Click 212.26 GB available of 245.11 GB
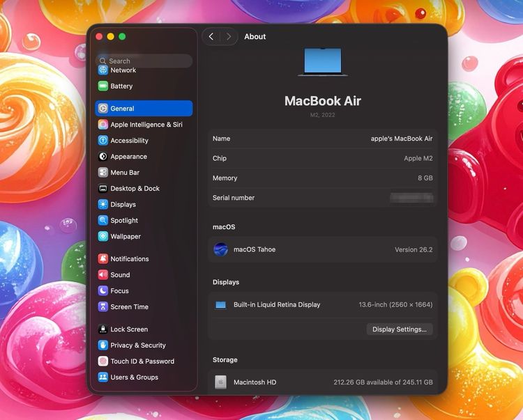This screenshot has width=523, height=420. [384, 382]
